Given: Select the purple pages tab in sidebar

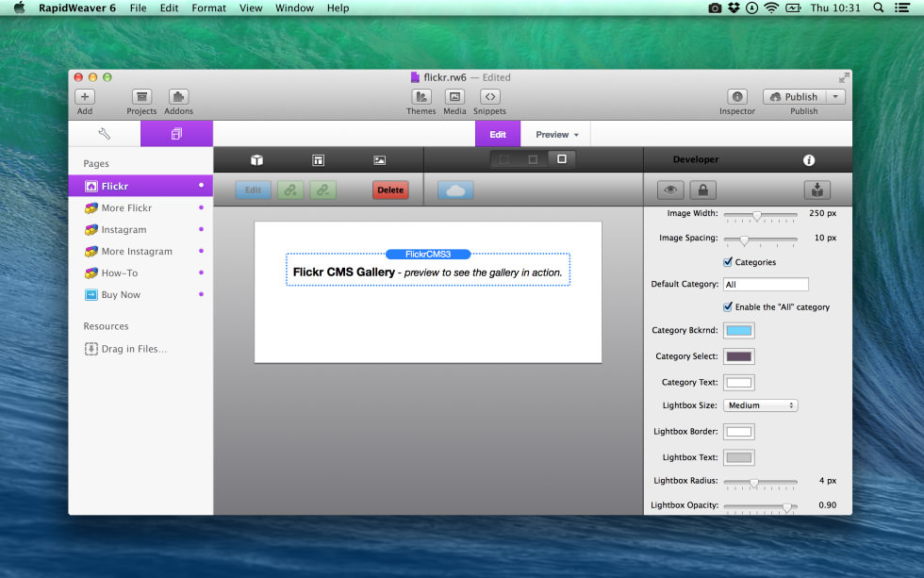Looking at the screenshot, I should (x=176, y=134).
